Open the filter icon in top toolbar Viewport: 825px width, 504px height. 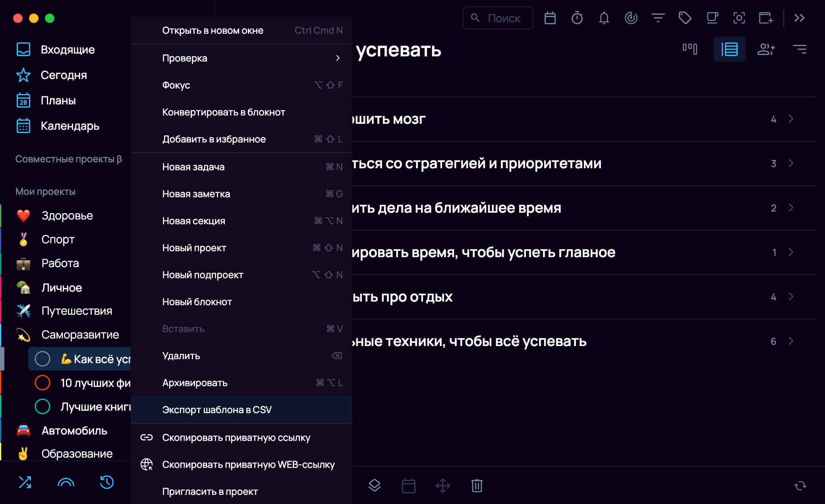click(658, 18)
